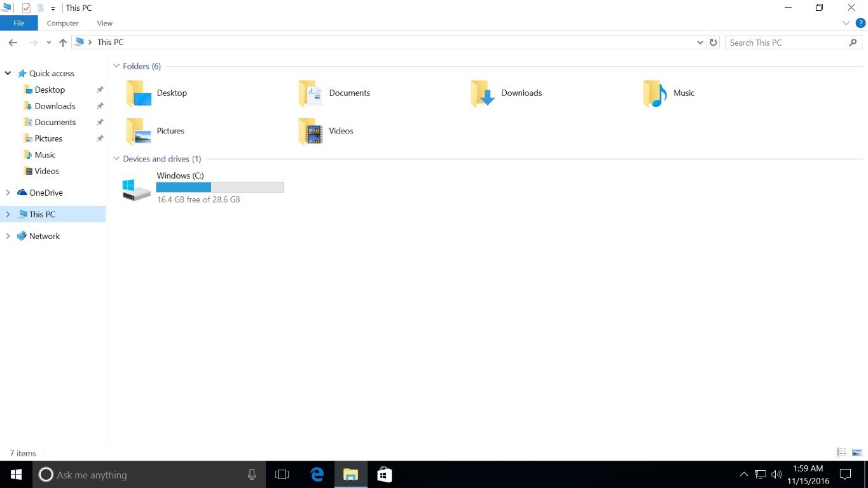
Task: Click the This PC address bar path
Action: click(110, 43)
